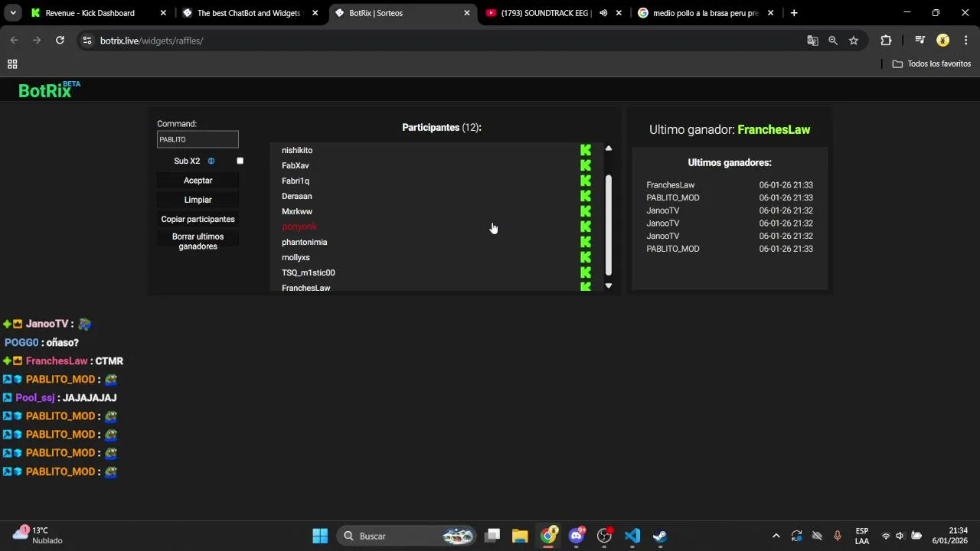
Task: Click the Limpiar button
Action: tap(198, 200)
